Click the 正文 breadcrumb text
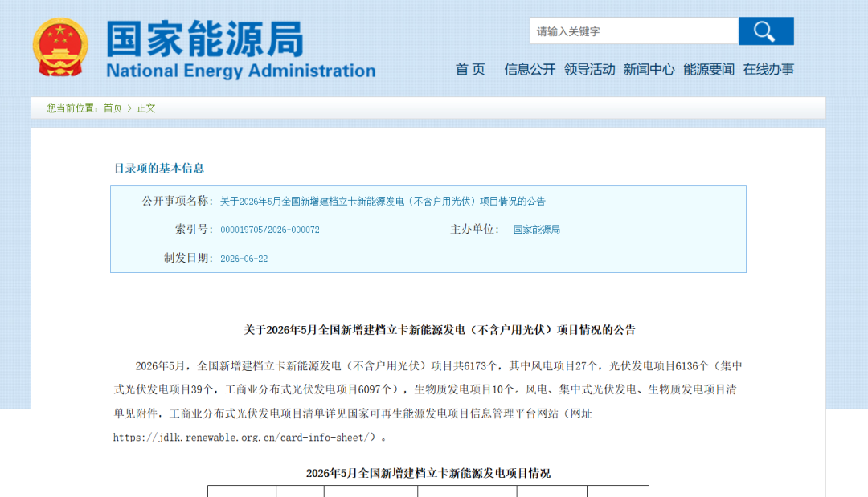This screenshot has width=868, height=497. point(146,108)
